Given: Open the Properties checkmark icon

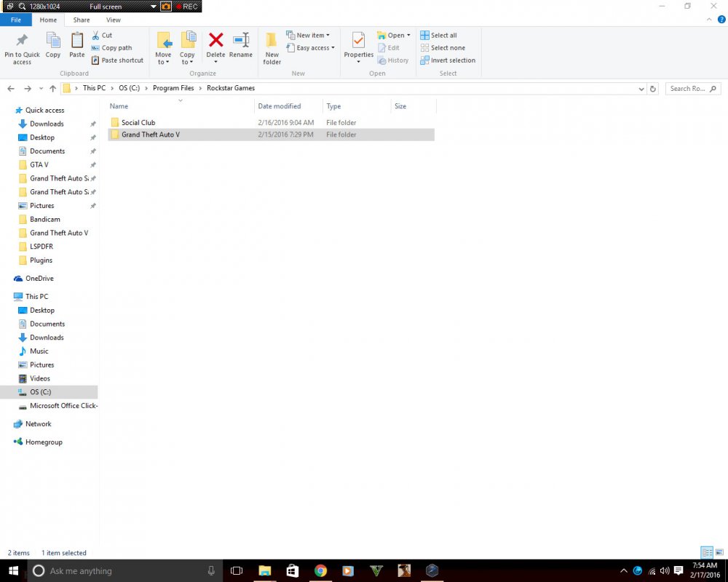Looking at the screenshot, I should pyautogui.click(x=358, y=40).
